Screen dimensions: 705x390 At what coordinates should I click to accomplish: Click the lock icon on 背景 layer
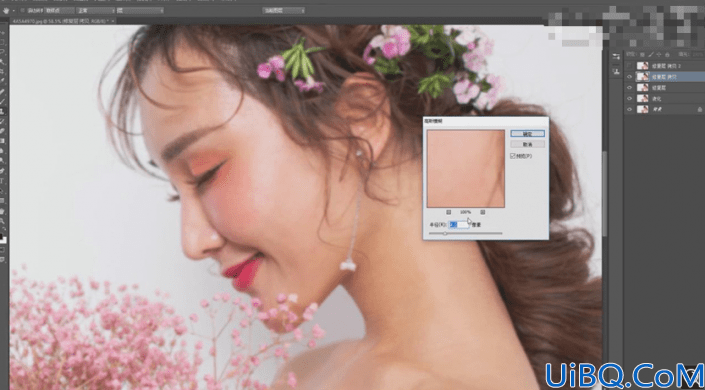click(x=700, y=109)
